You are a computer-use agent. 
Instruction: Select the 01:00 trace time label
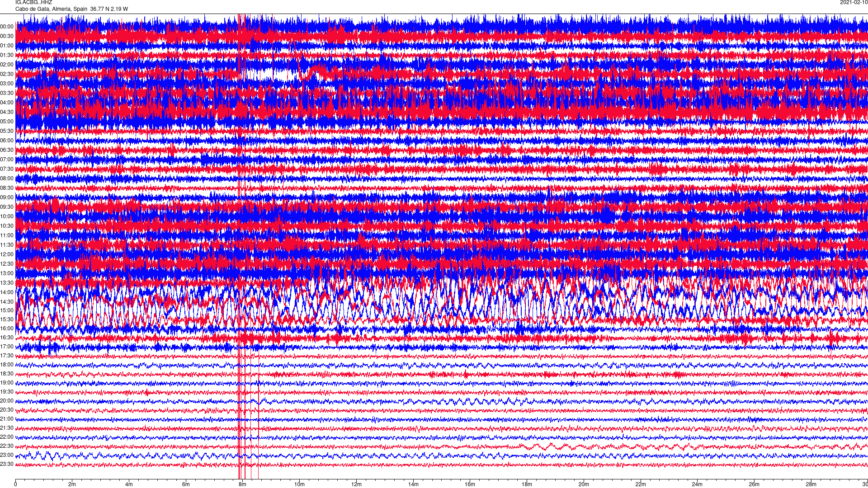[x=7, y=46]
